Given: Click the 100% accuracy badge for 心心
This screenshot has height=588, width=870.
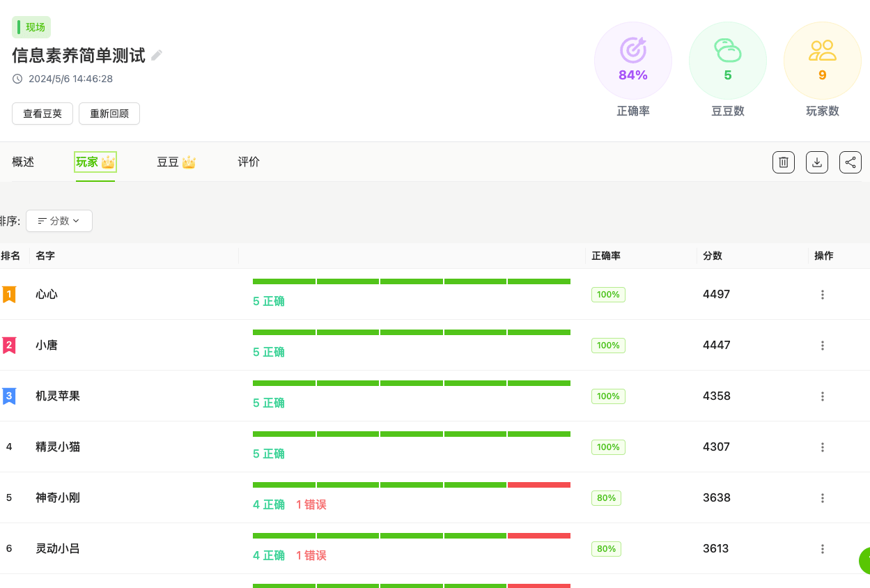Looking at the screenshot, I should 608,295.
